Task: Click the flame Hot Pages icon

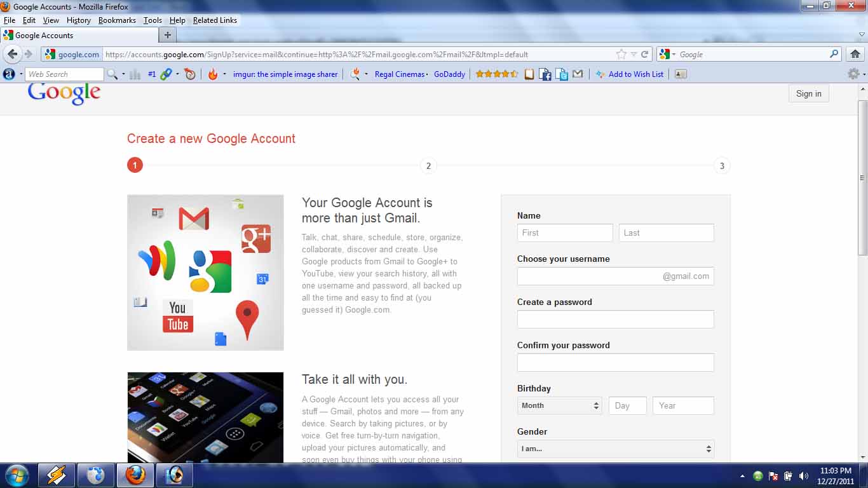Action: coord(213,74)
